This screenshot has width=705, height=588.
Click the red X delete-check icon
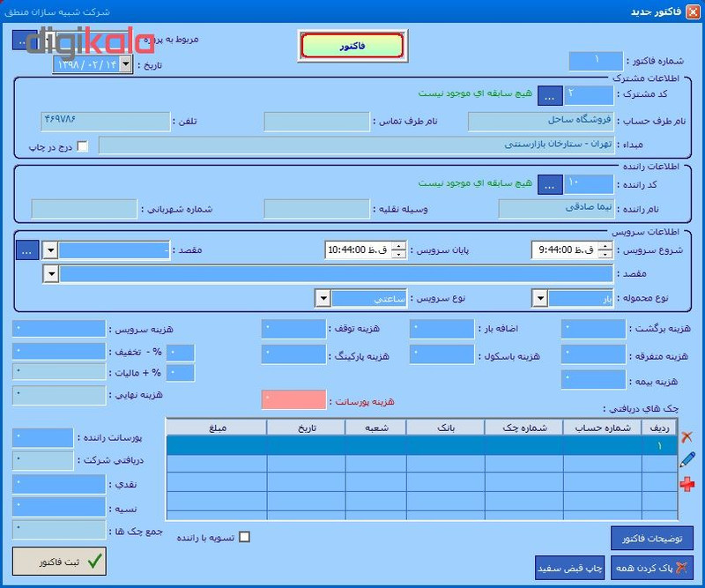coord(687,436)
